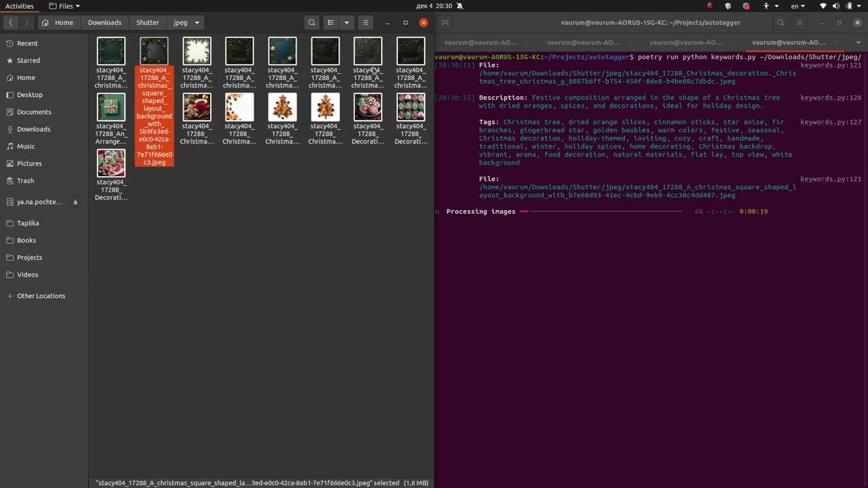Viewport: 868px width, 488px height.
Task: Click the network Wi-Fi indicator icon
Action: pyautogui.click(x=822, y=5)
